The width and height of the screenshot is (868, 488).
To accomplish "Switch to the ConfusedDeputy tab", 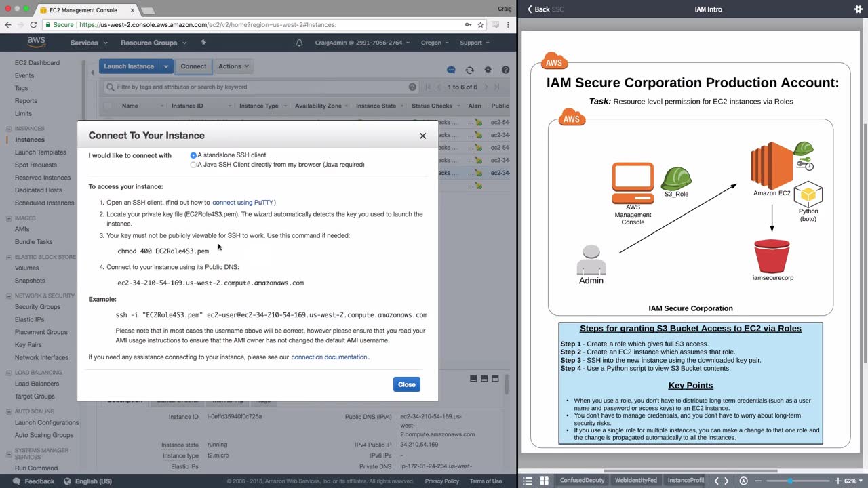I will point(582,481).
